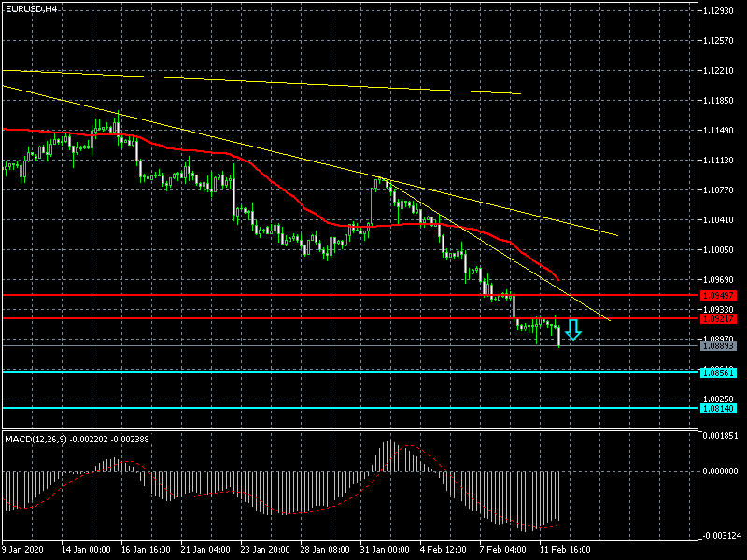Click the 9 Jan 2020 date label

point(26,549)
